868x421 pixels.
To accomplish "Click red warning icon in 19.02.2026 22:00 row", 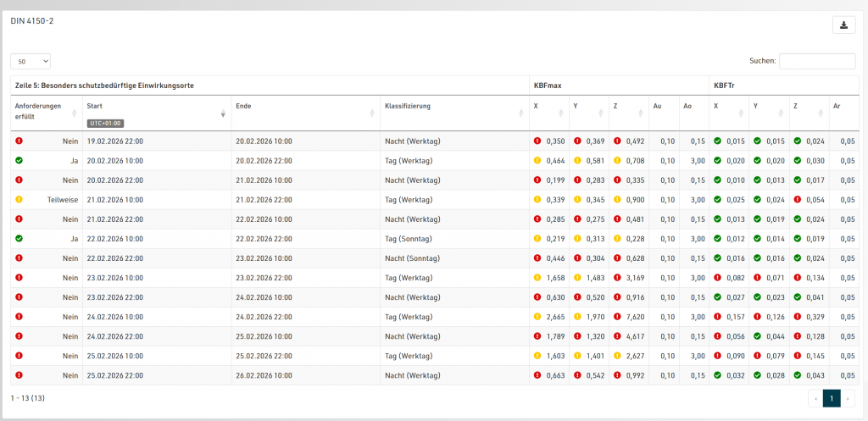I will click(19, 141).
